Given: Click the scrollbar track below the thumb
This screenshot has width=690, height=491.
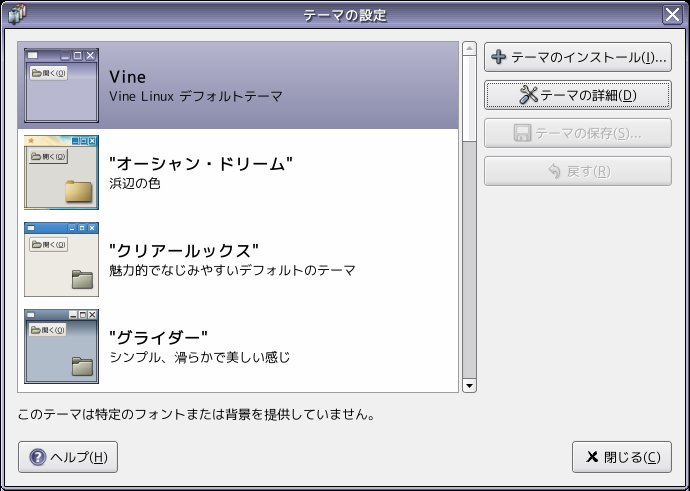Looking at the screenshot, I should [x=470, y=260].
